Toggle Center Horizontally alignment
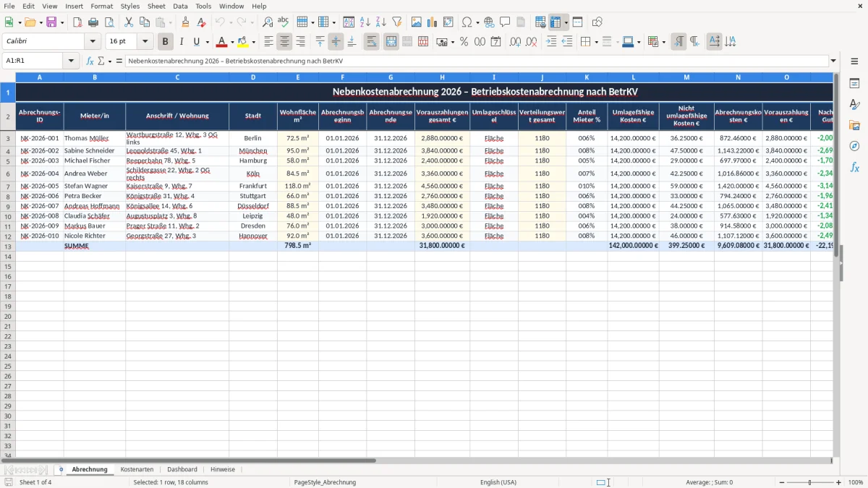This screenshot has height=488, width=868. click(x=284, y=42)
